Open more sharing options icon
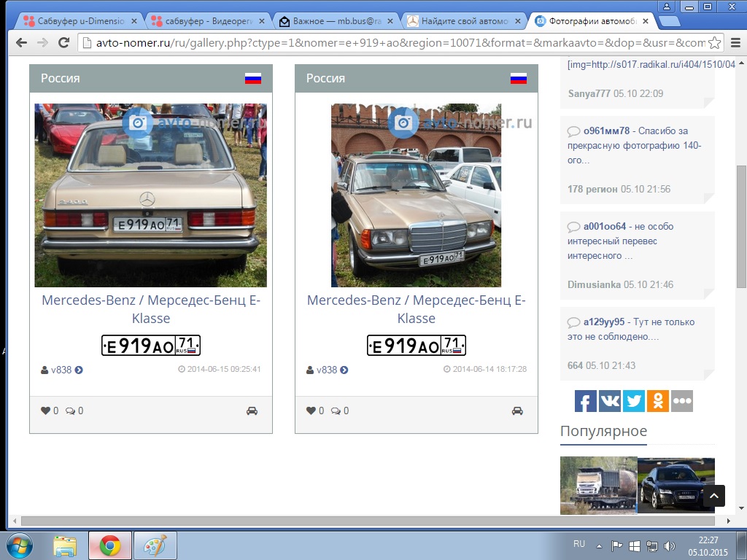The height and width of the screenshot is (560, 747). pos(682,401)
